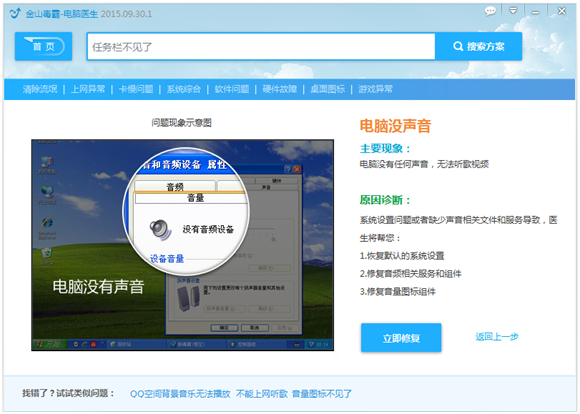Click the text 1.恢复默认的系统设置
580x414 pixels.
tap(402, 256)
